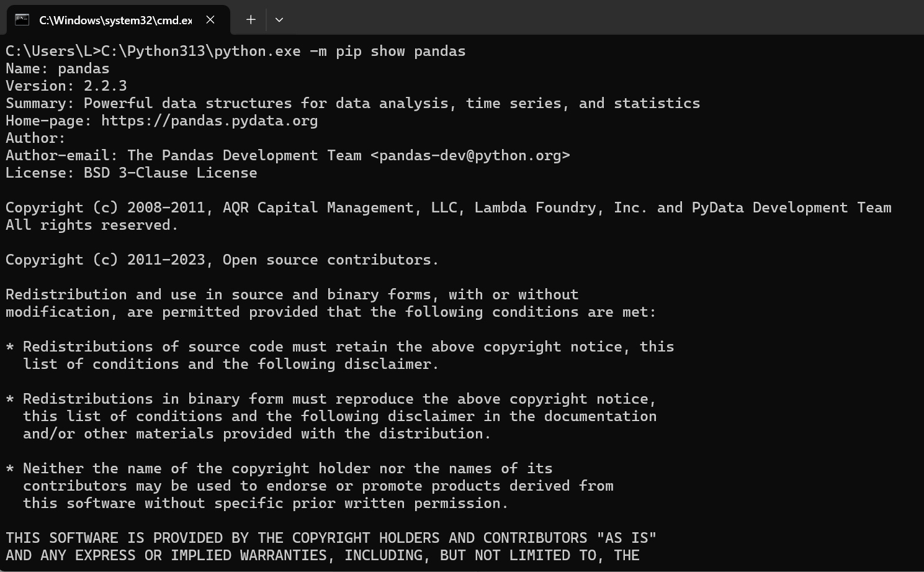This screenshot has width=924, height=572.
Task: Click the cmd icon in the tab
Action: [22, 20]
